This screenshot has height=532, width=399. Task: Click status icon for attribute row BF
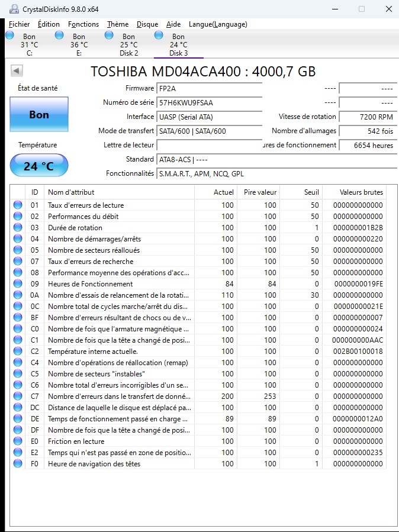(x=18, y=317)
